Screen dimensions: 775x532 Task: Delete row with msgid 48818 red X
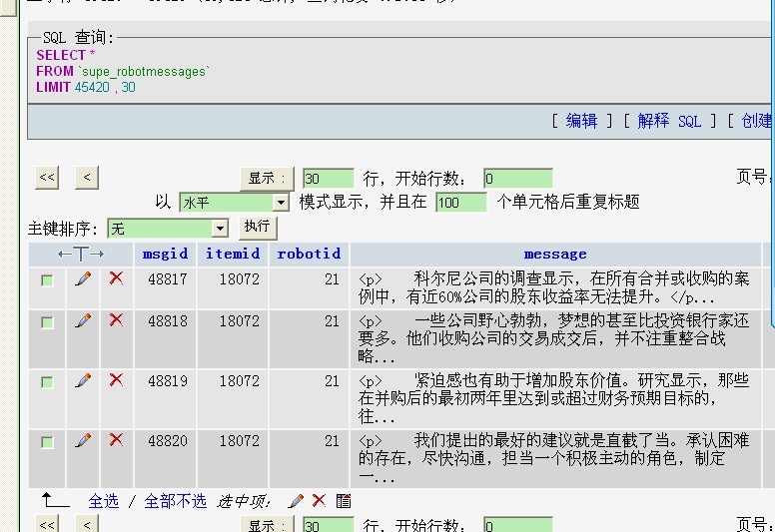point(116,320)
